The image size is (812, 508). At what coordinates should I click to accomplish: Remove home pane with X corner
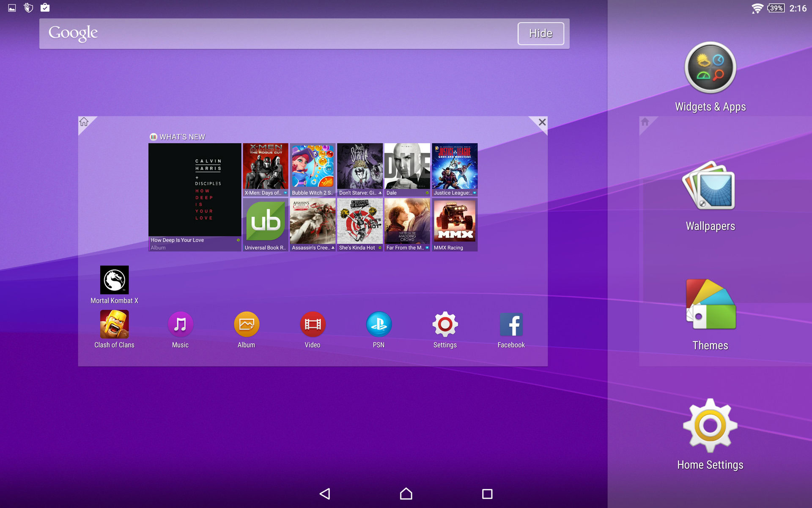[542, 122]
